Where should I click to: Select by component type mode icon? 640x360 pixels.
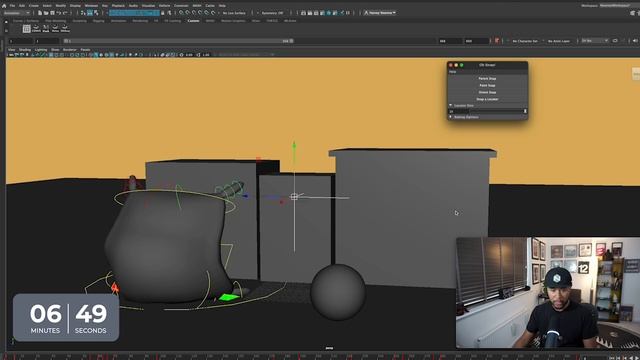(96, 13)
